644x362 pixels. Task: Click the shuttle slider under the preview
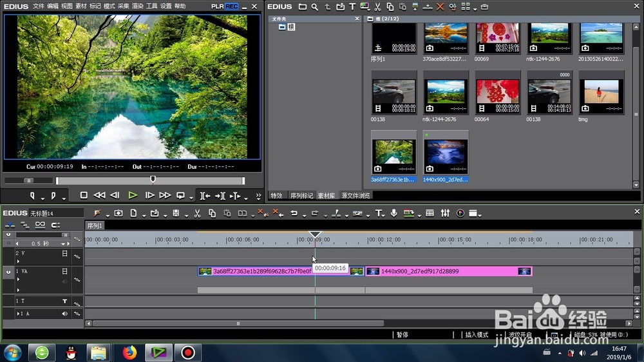(x=29, y=180)
